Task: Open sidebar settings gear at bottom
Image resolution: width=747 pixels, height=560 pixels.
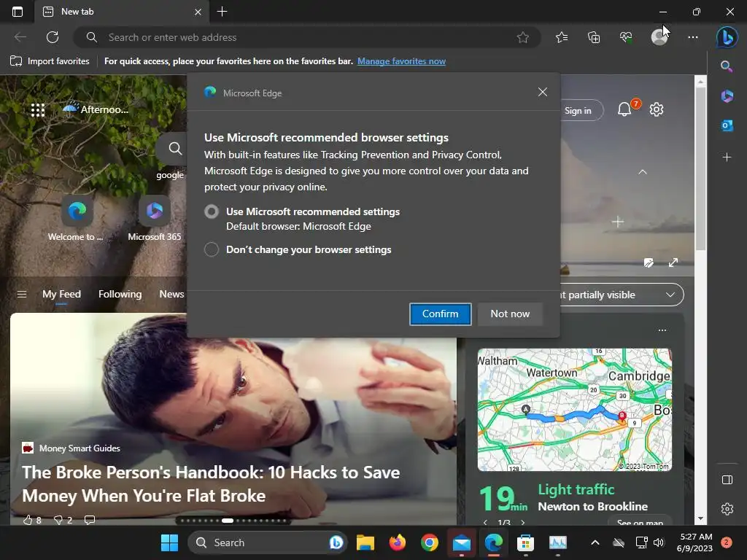Action: point(727,508)
